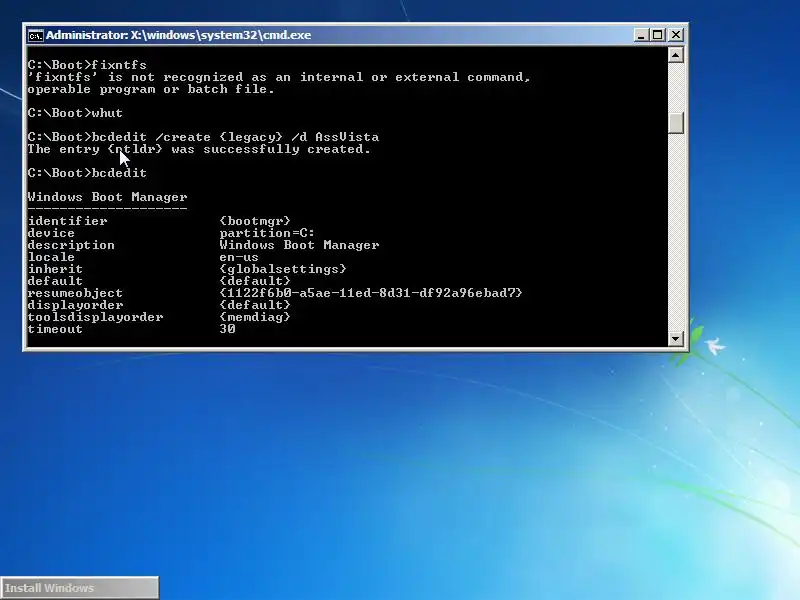
Task: Click the 'partition=C:' device value
Action: (x=267, y=233)
